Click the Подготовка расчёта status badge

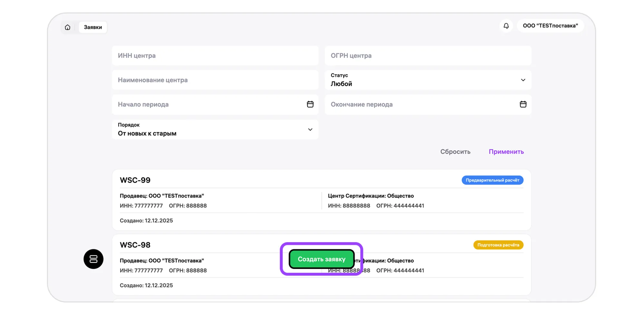[x=498, y=245]
